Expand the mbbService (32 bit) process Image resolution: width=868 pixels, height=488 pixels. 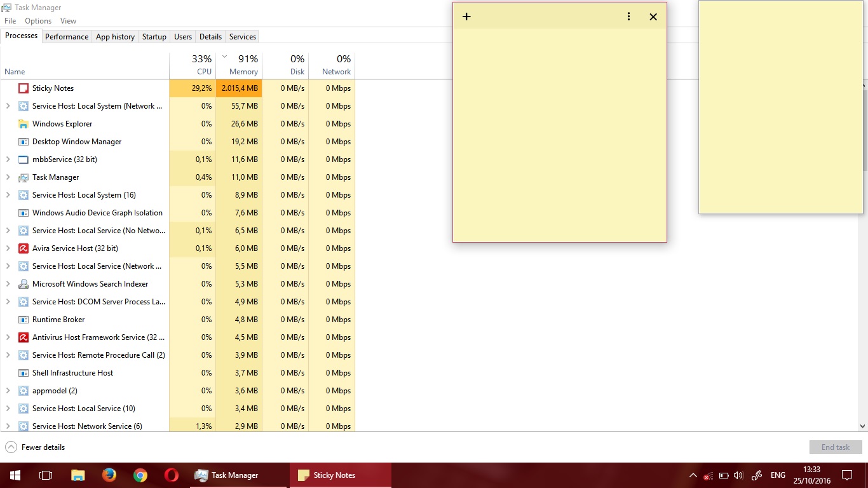8,159
